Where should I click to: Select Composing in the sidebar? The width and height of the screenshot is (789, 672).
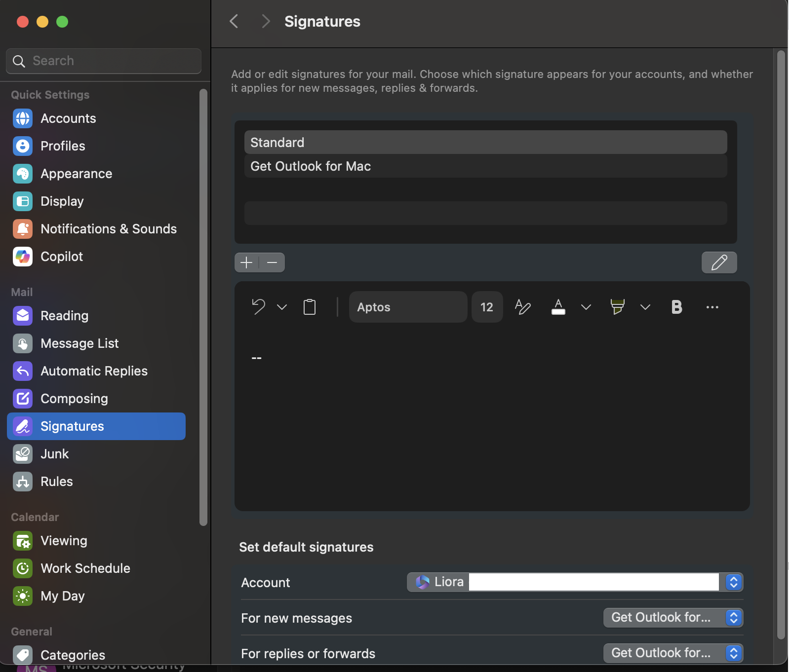pyautogui.click(x=96, y=399)
